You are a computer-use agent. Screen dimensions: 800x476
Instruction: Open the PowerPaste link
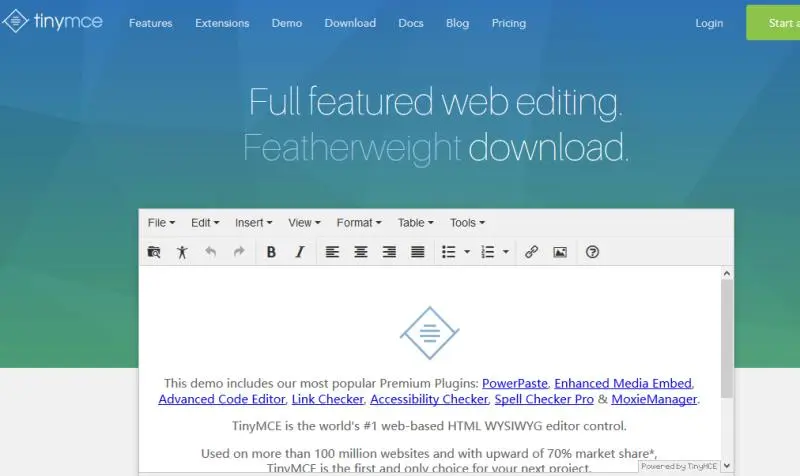click(515, 383)
